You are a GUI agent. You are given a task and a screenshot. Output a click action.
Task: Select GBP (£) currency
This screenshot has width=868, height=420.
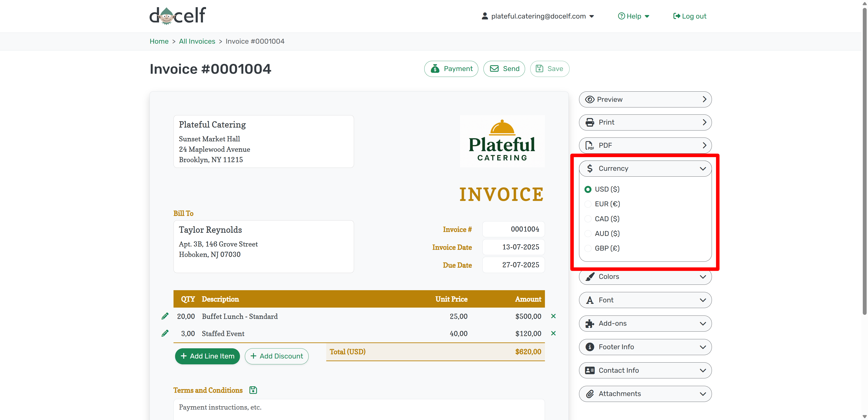pos(588,248)
